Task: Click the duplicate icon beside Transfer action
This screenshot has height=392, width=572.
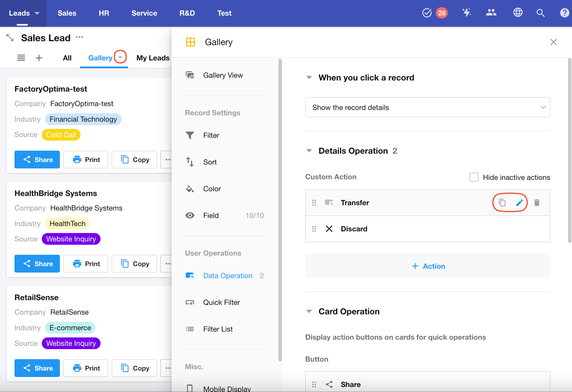Action: click(502, 203)
